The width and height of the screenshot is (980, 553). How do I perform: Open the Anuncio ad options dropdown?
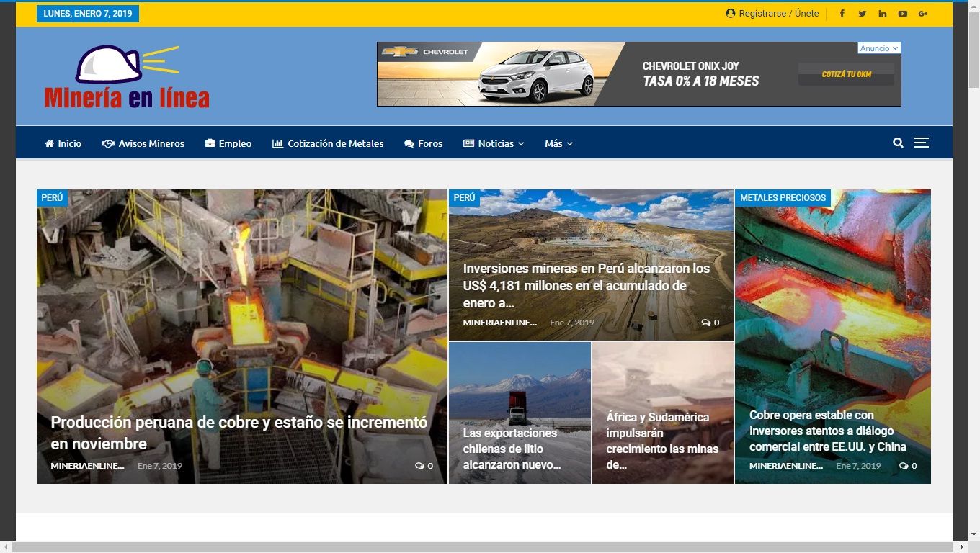pos(879,48)
